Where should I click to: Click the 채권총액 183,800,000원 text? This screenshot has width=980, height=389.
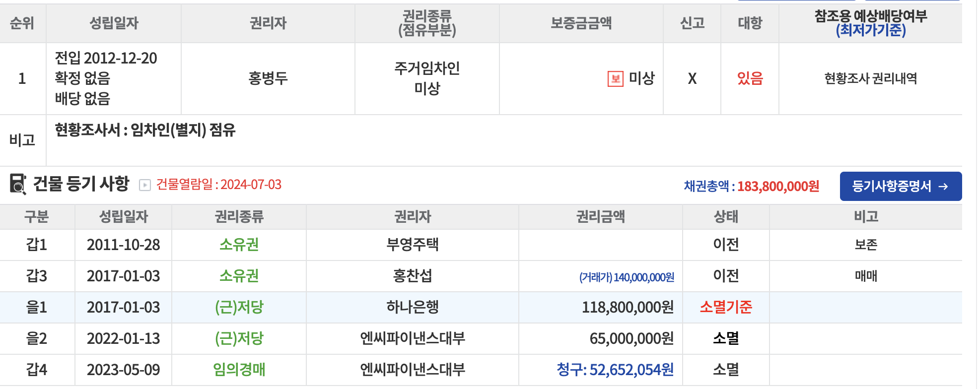click(751, 187)
